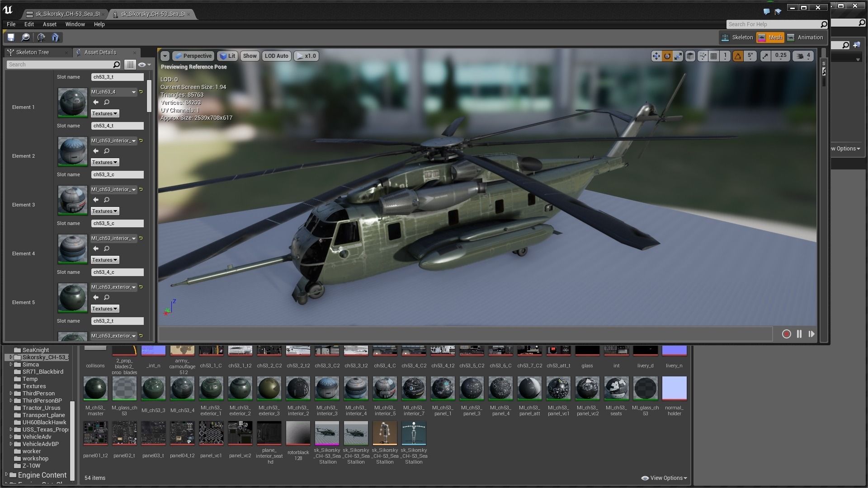The image size is (868, 488).
Task: Save the asset with the floppy icon
Action: 11,38
